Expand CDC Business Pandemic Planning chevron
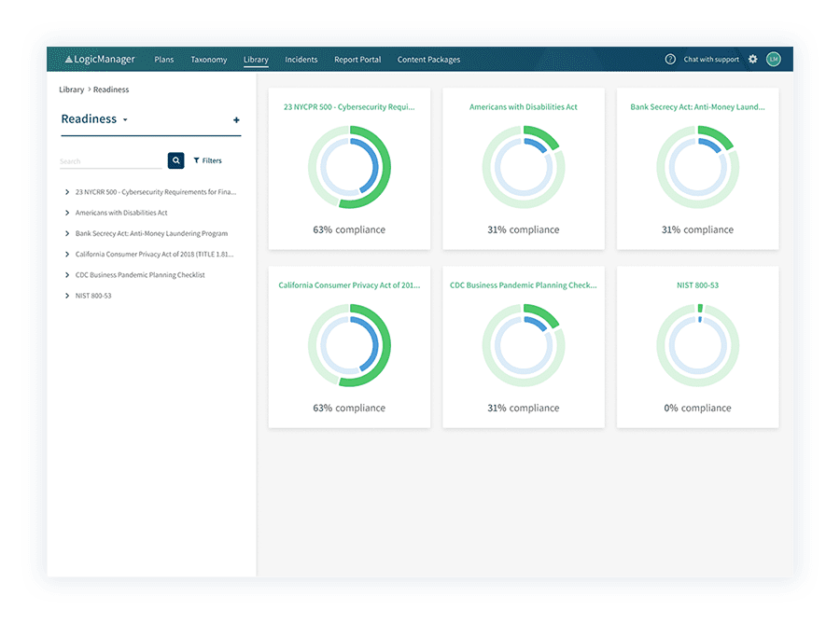This screenshot has height=624, width=840. [x=67, y=274]
